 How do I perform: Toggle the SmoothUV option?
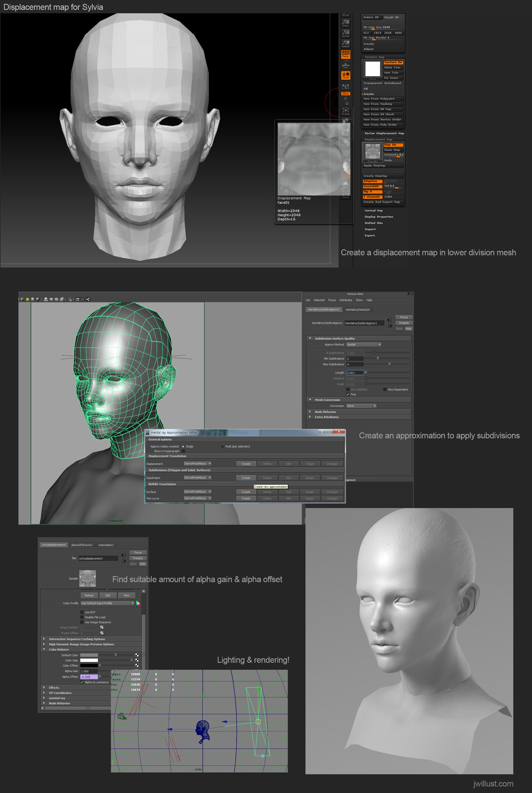[x=372, y=186]
